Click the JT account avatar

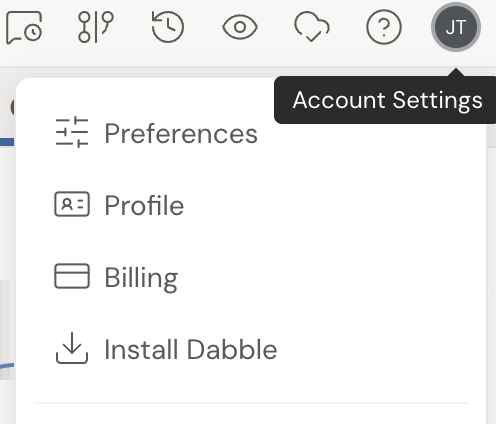click(456, 27)
